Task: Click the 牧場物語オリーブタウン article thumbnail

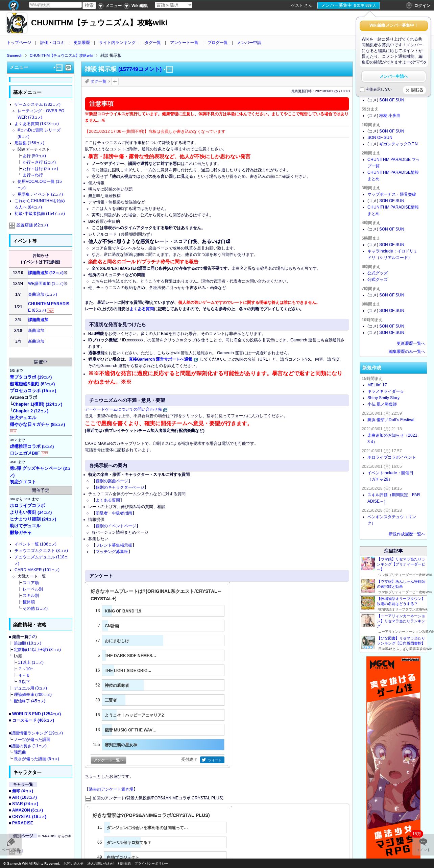Action: pos(368,603)
